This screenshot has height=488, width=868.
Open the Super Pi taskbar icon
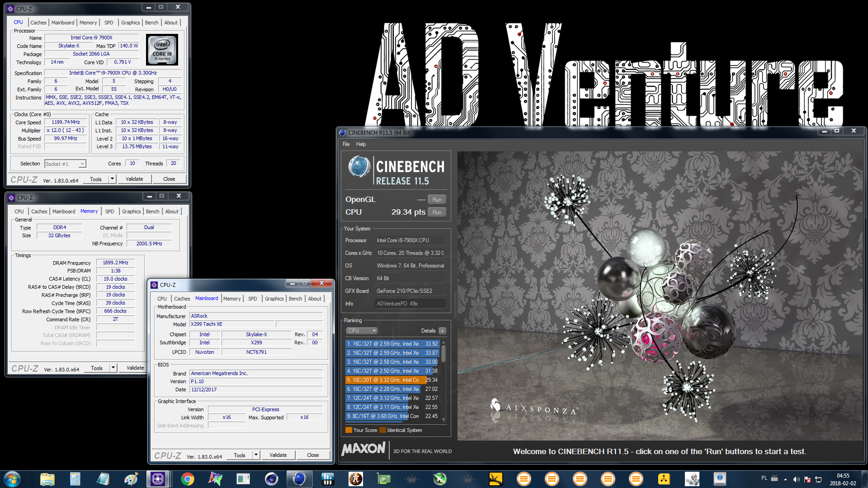point(355,479)
